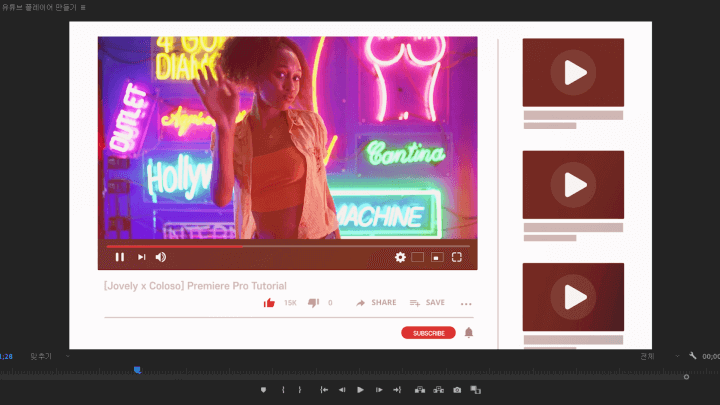Click the volume speaker icon
Screen dimensions: 720x405
click(161, 257)
